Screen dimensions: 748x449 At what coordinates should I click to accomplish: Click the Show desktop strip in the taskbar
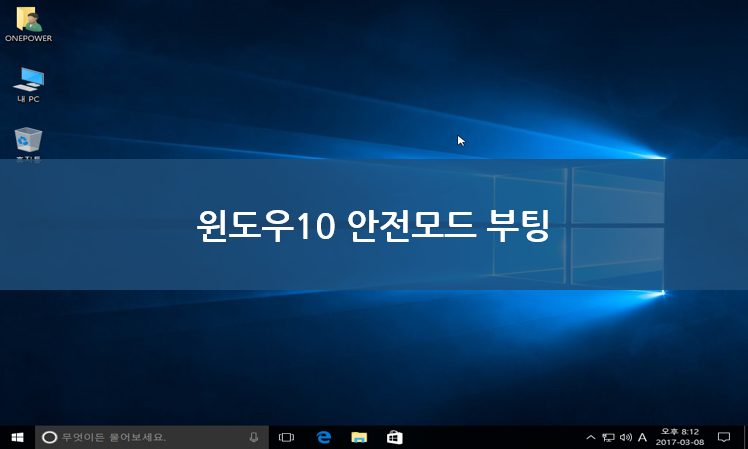pyautogui.click(x=746, y=437)
